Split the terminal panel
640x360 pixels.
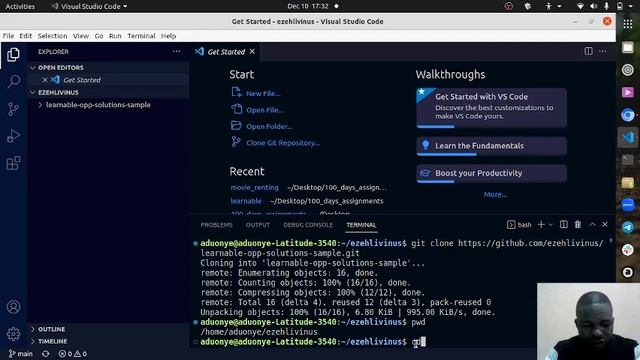pyautogui.click(x=564, y=224)
